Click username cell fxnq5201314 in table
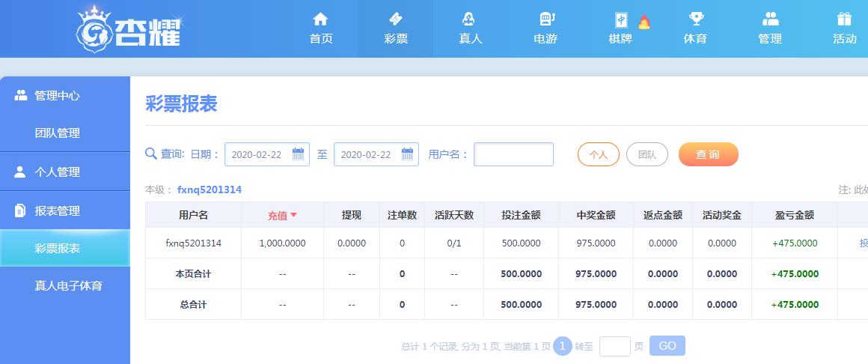 193,243
